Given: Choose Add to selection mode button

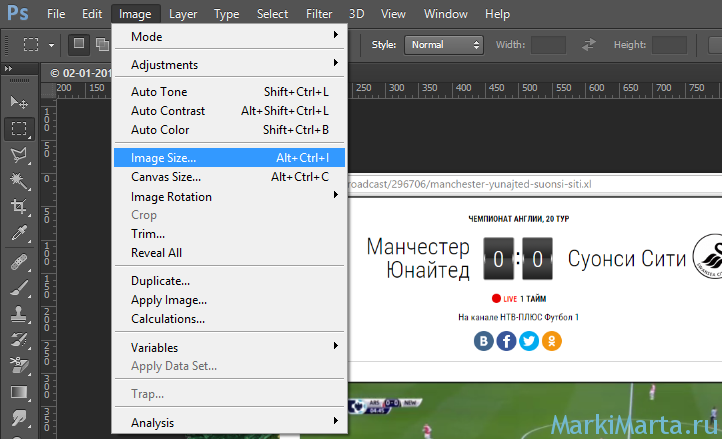Looking at the screenshot, I should pos(102,44).
